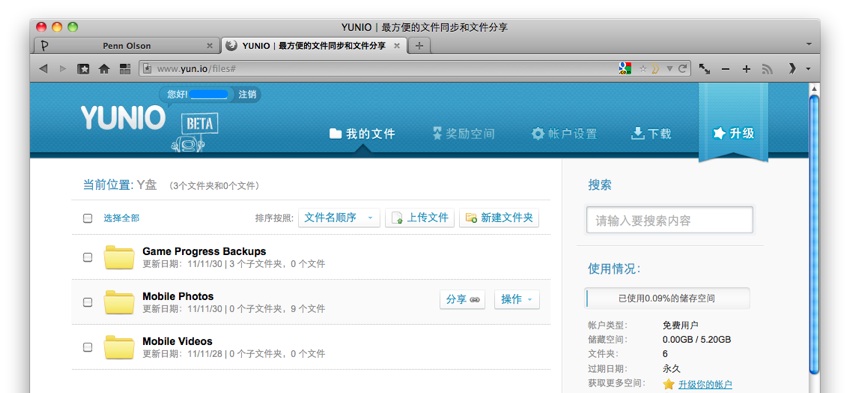
Task: Click the 上传文件 upload button
Action: [x=420, y=217]
